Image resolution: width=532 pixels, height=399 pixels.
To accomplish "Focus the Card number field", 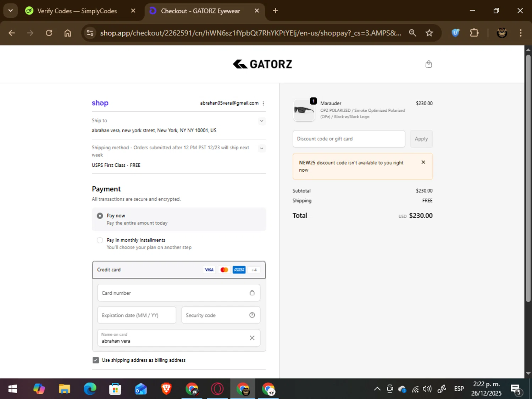I will tap(179, 293).
